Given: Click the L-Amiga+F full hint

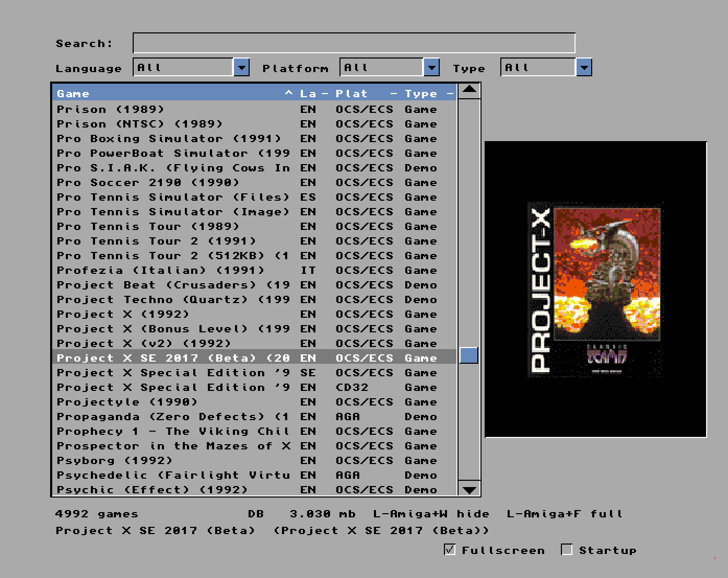Looking at the screenshot, I should click(565, 514).
